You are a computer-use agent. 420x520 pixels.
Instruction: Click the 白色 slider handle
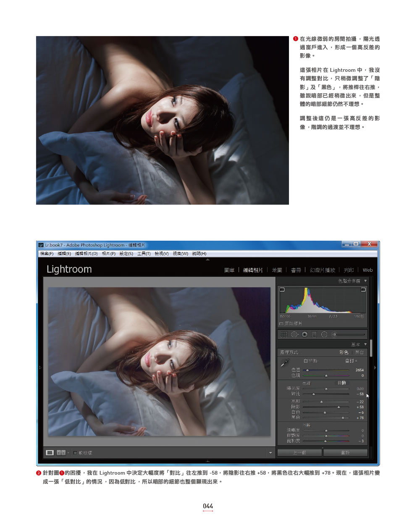pyautogui.click(x=325, y=412)
